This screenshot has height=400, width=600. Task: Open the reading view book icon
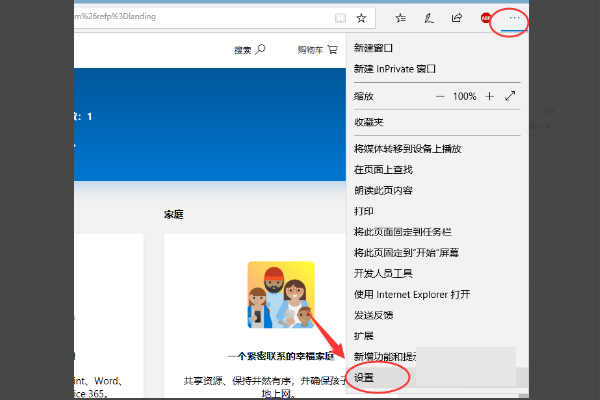(x=340, y=18)
